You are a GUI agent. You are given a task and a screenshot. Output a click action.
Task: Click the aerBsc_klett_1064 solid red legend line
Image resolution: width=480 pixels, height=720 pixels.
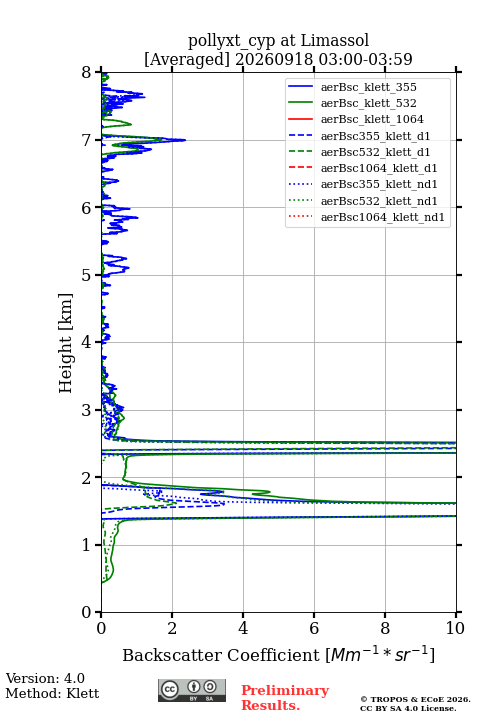(300, 119)
